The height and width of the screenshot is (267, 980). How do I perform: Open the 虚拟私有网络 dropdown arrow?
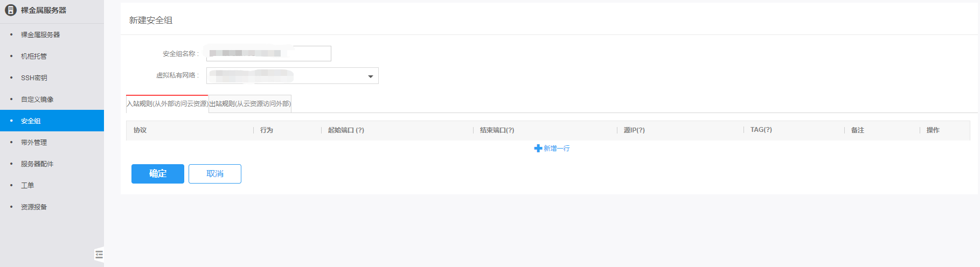click(x=371, y=76)
